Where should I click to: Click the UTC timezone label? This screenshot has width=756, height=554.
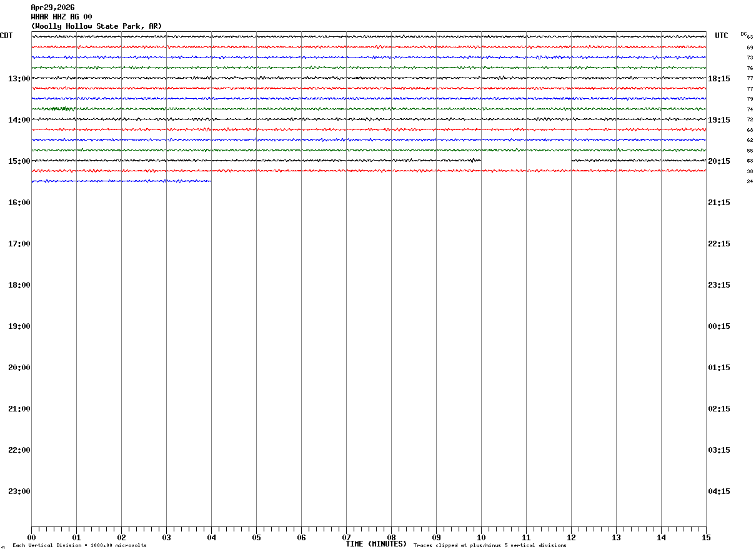(x=722, y=36)
